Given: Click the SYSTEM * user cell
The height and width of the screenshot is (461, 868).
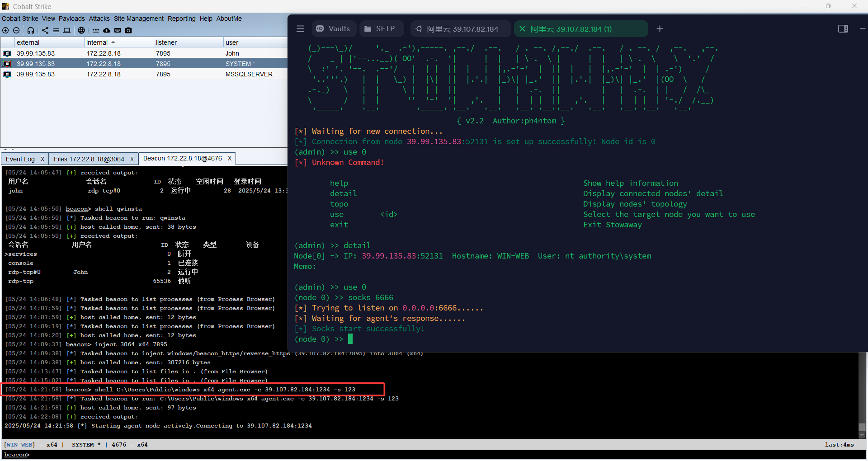Looking at the screenshot, I should 240,64.
